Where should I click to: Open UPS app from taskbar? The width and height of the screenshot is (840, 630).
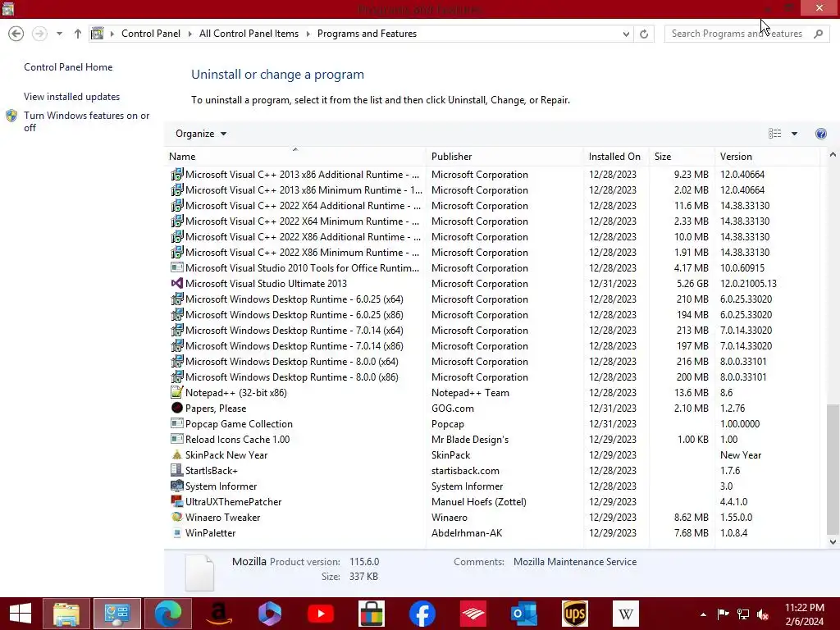[575, 614]
